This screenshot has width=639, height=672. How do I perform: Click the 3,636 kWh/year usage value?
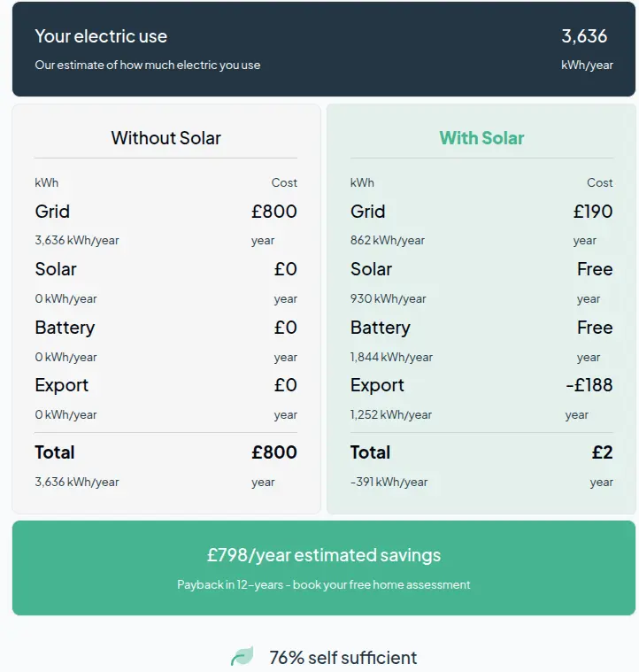tap(584, 36)
